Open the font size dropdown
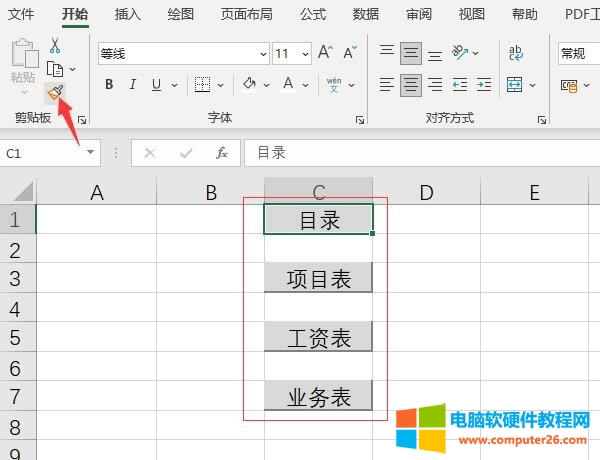This screenshot has height=460, width=600. coord(304,54)
